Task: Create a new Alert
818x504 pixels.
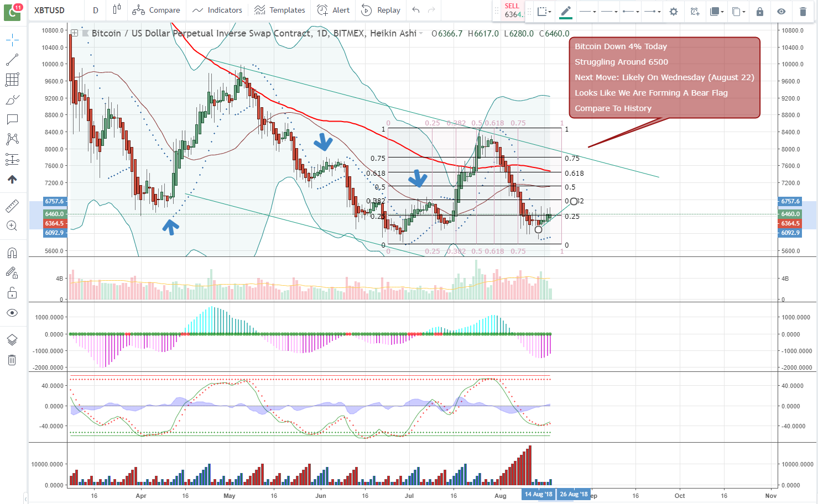Action: point(334,10)
